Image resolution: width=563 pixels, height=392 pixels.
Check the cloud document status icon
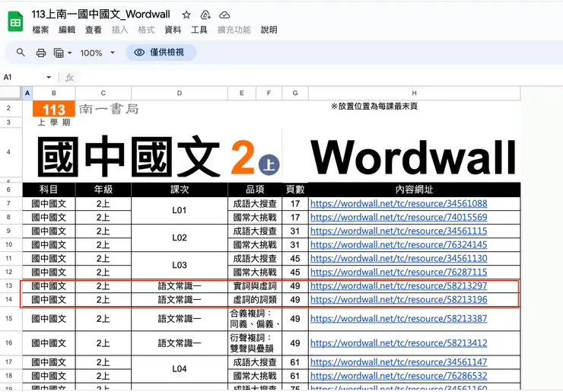(224, 14)
